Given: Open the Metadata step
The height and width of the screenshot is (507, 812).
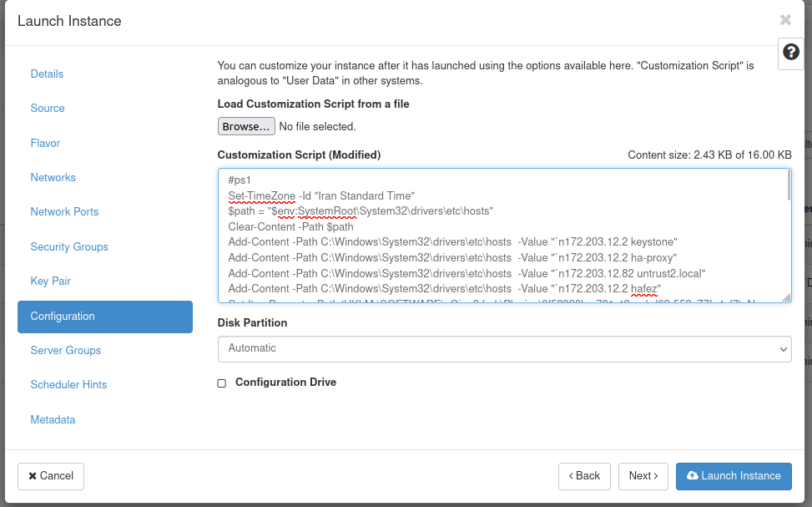Looking at the screenshot, I should pos(53,420).
